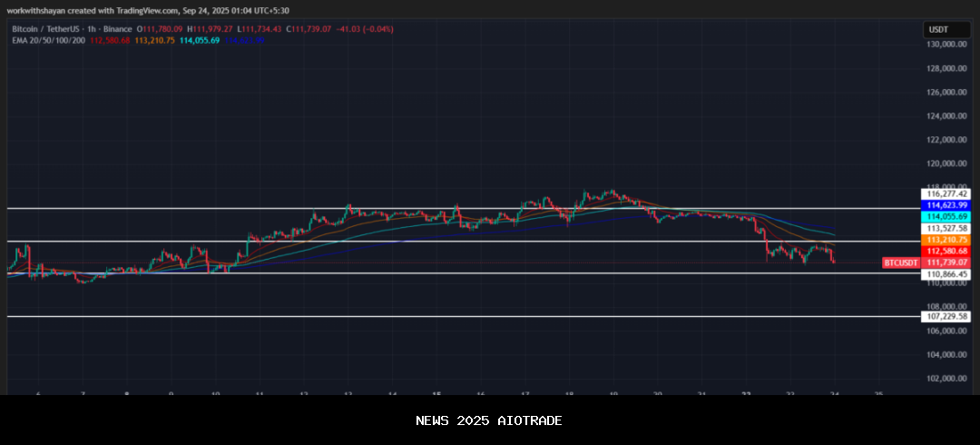The width and height of the screenshot is (980, 445).
Task: Click the red 112,580.68 EMA price label
Action: pyautogui.click(x=946, y=251)
